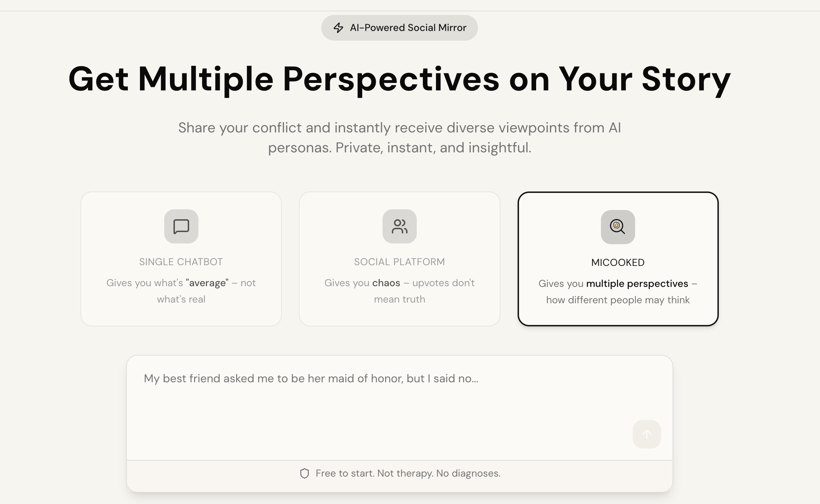The height and width of the screenshot is (504, 820).
Task: Select the MICOOKED option card
Action: [x=618, y=259]
